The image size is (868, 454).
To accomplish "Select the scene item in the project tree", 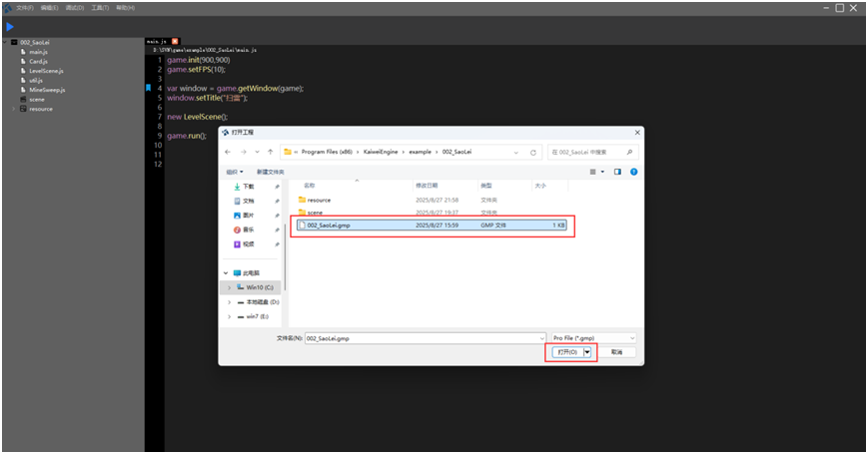I will pos(37,100).
